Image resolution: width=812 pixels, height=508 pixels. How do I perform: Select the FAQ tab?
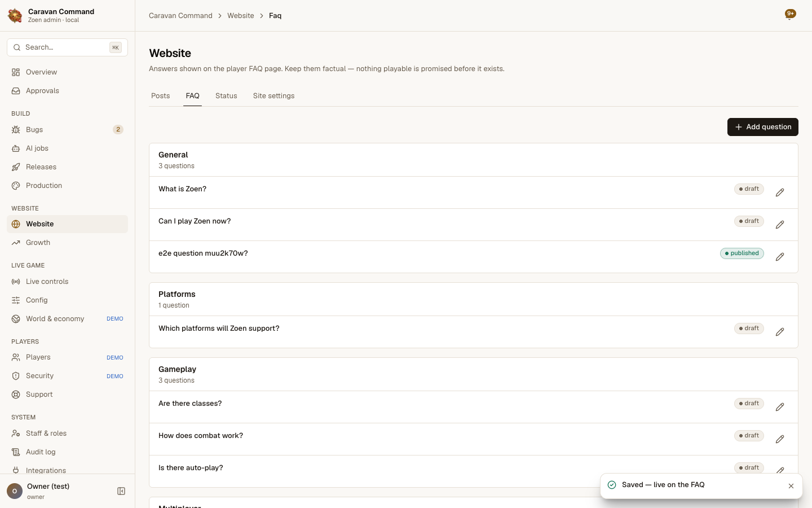click(x=193, y=96)
